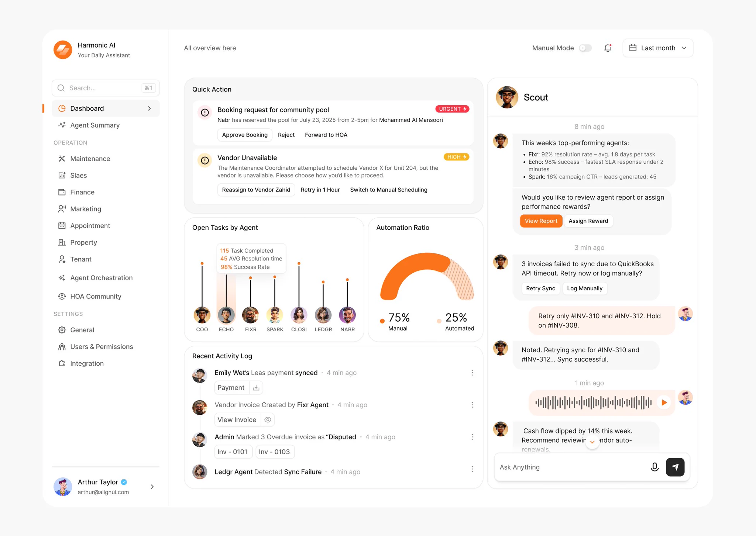Viewport: 756px width, 536px height.
Task: Open options menu for Emily Wet's activity
Action: pyautogui.click(x=472, y=373)
